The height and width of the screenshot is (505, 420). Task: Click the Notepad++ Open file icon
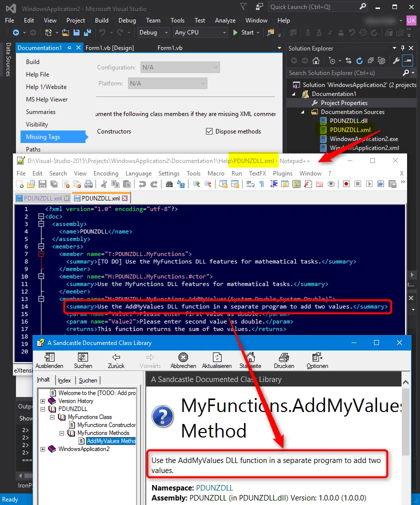click(x=31, y=184)
